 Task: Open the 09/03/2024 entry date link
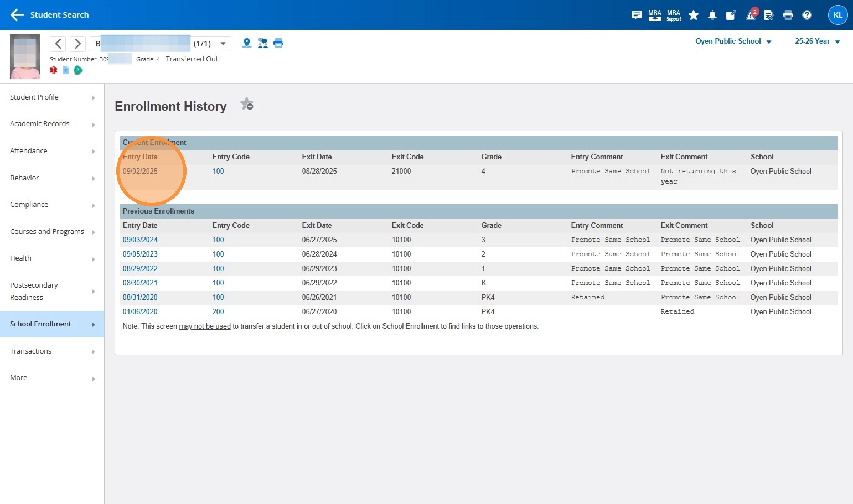(140, 240)
